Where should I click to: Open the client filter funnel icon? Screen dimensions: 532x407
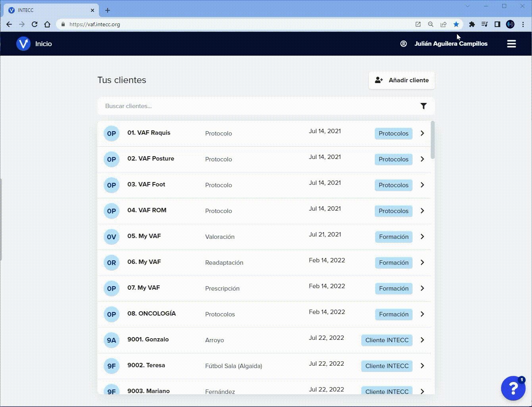424,106
